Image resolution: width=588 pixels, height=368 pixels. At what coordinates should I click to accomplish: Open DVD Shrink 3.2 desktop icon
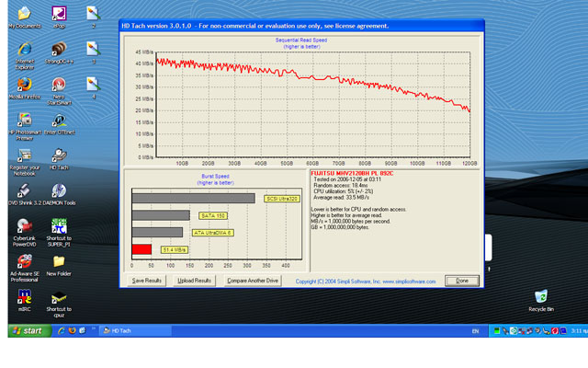click(25, 194)
